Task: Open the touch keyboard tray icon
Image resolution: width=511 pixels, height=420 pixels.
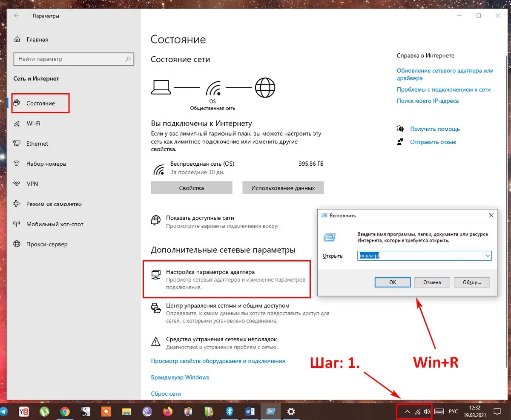Action: [x=439, y=412]
